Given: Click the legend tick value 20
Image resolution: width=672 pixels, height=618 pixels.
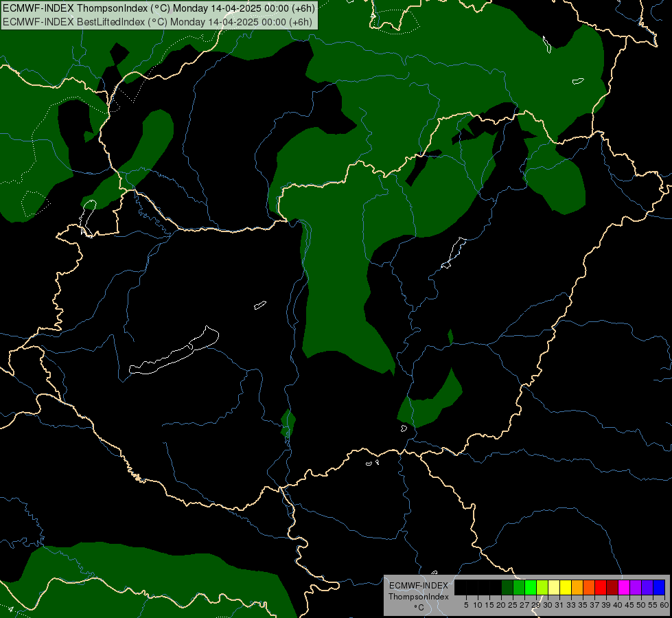Looking at the screenshot, I should pyautogui.click(x=501, y=605).
